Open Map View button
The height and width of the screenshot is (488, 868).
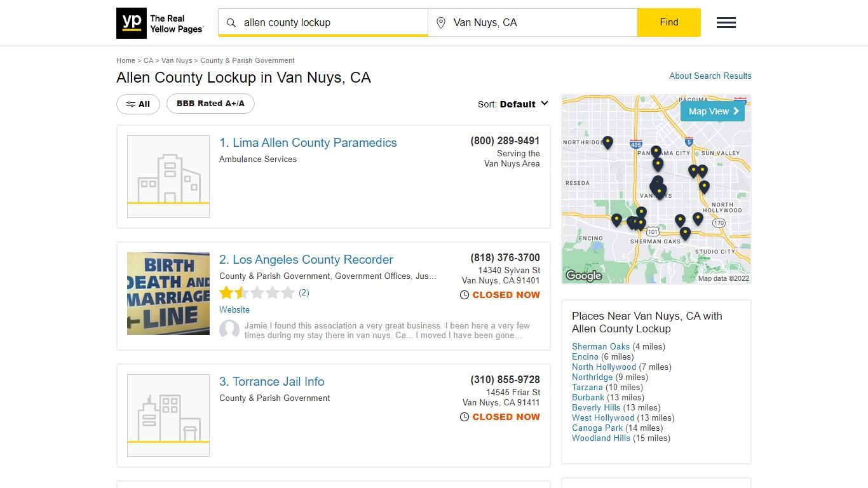(x=712, y=111)
